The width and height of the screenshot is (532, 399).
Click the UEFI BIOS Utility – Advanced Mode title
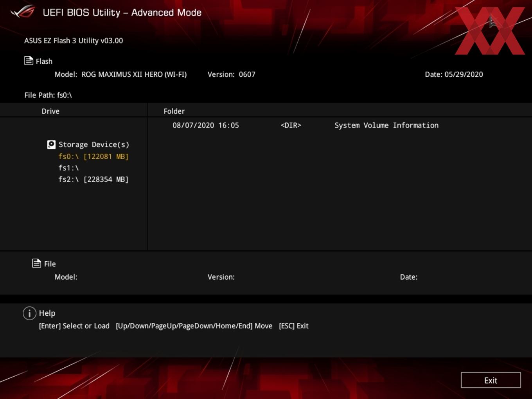click(x=122, y=13)
